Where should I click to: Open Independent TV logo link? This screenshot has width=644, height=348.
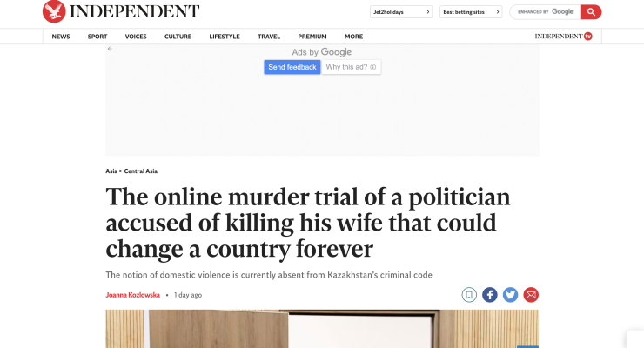point(563,37)
